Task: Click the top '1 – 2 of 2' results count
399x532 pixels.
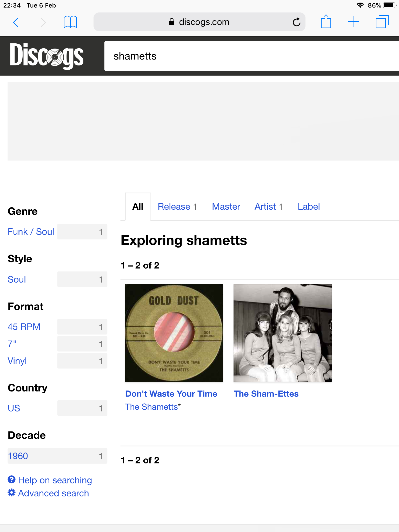Action: point(140,265)
